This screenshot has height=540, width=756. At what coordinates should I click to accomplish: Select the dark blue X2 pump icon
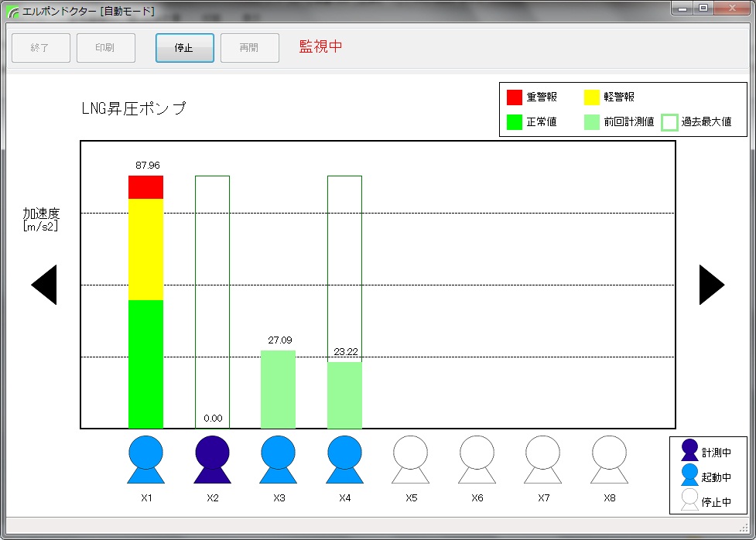pos(212,460)
